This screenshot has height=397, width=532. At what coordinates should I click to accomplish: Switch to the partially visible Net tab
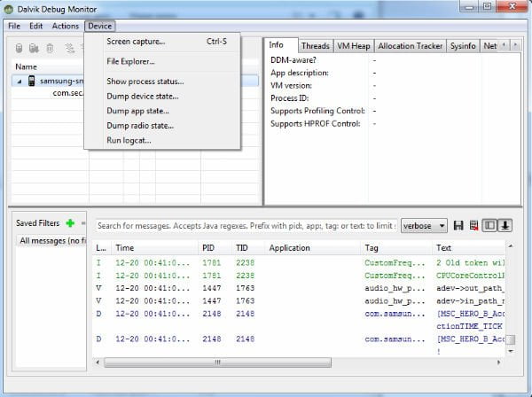tap(489, 46)
